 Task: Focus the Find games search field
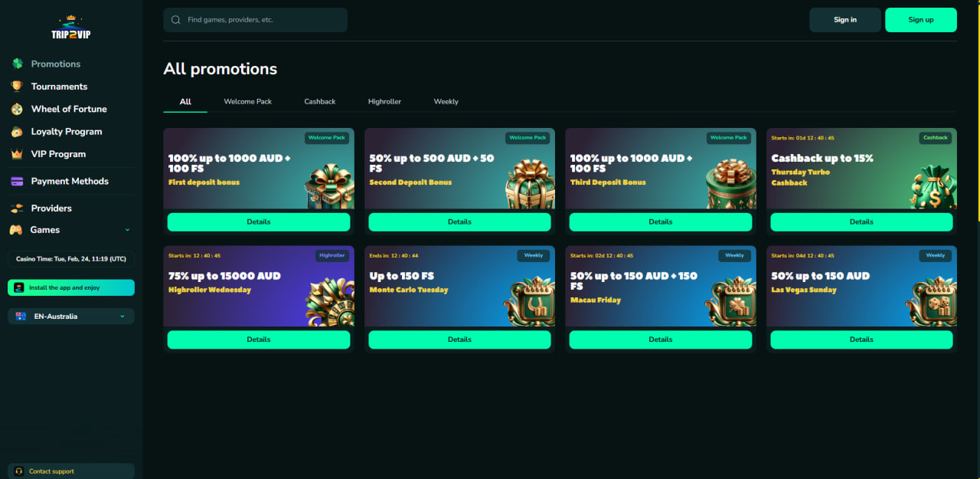coord(260,20)
